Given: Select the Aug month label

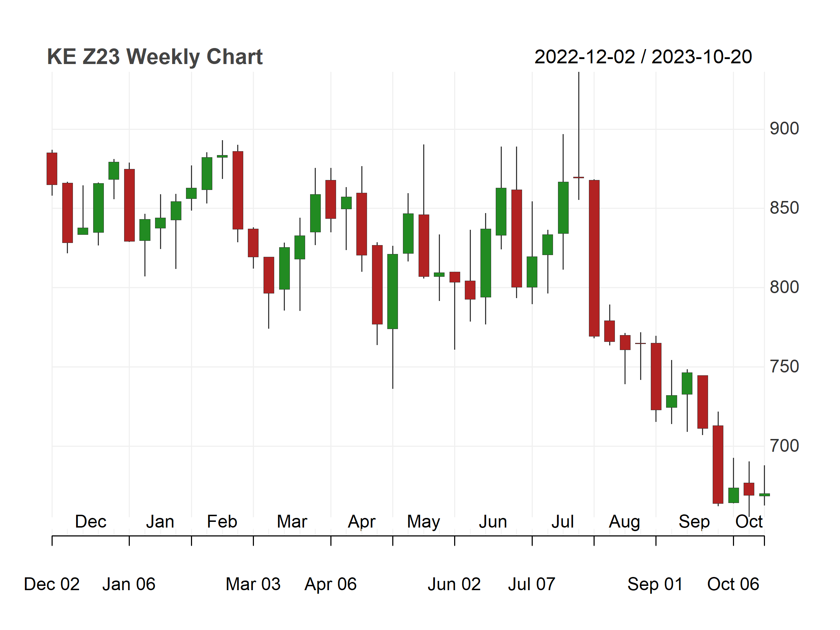Looking at the screenshot, I should pos(624,522).
